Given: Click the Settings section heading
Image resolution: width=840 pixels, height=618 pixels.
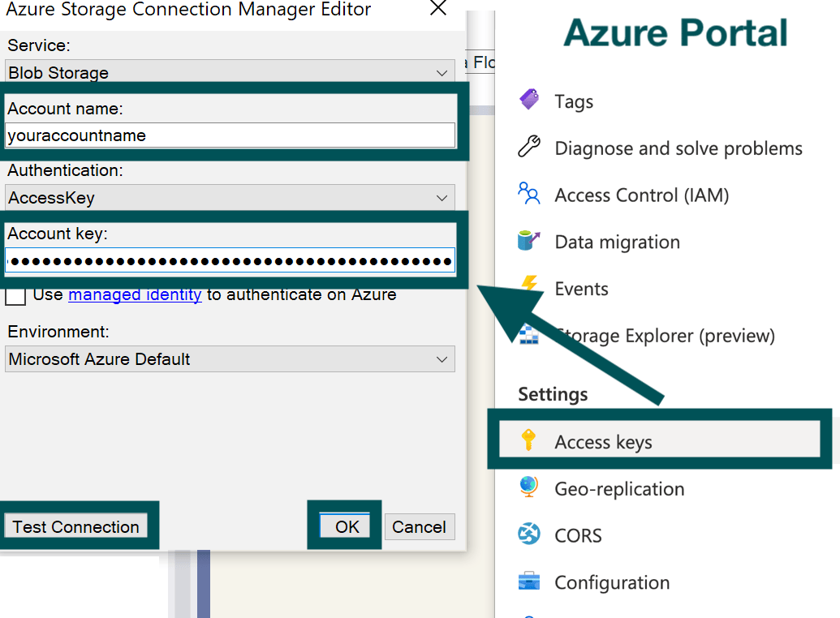Looking at the screenshot, I should click(553, 394).
